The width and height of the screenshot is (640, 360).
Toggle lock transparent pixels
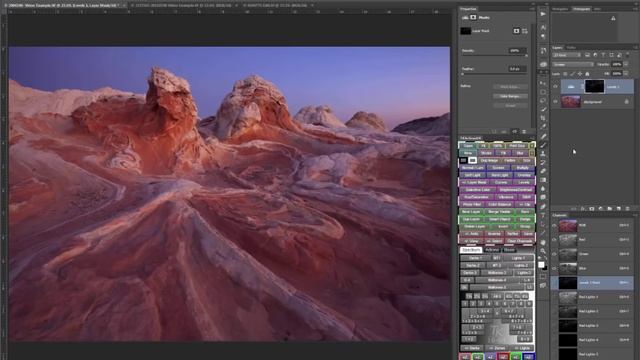[x=565, y=74]
